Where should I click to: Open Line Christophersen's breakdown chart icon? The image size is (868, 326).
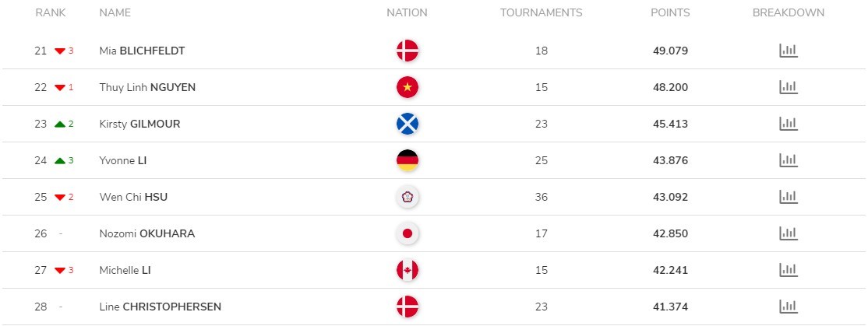(789, 306)
